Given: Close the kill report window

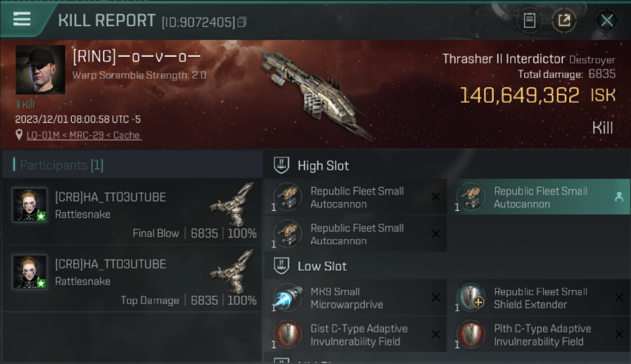Looking at the screenshot, I should pos(607,20).
